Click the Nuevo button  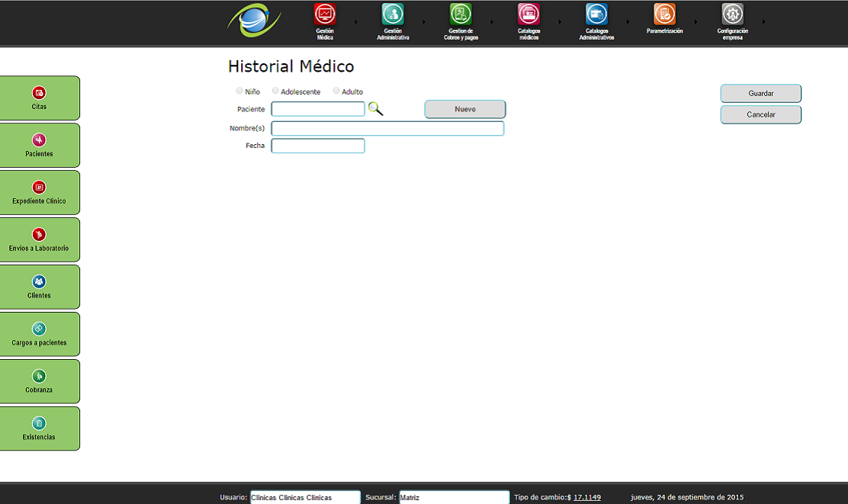click(x=464, y=109)
